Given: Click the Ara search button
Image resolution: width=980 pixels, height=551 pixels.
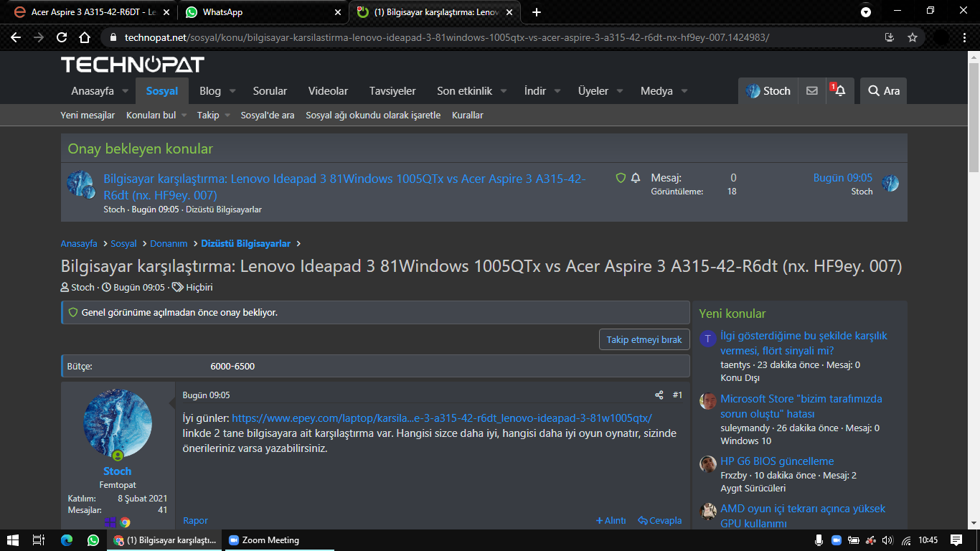Looking at the screenshot, I should pyautogui.click(x=883, y=91).
